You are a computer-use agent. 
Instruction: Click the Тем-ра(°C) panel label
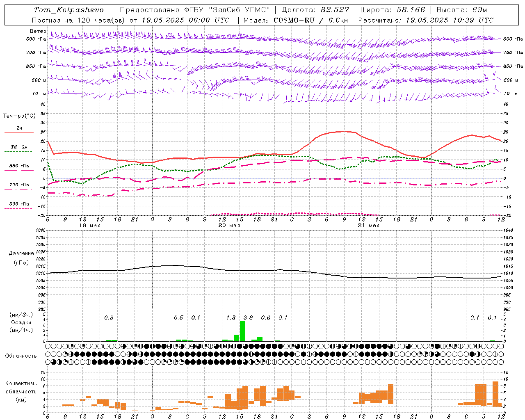click(19, 116)
